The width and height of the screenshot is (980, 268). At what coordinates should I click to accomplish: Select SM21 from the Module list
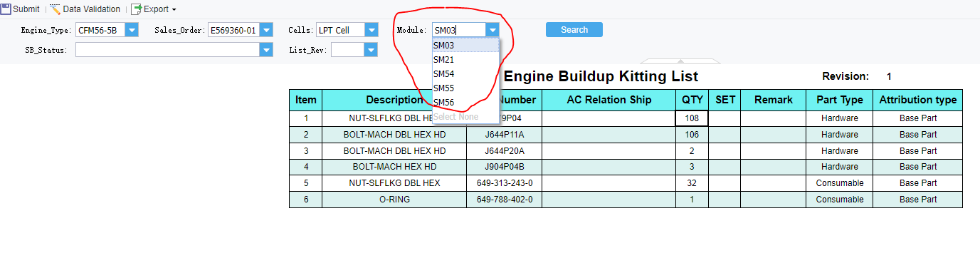[x=465, y=59]
